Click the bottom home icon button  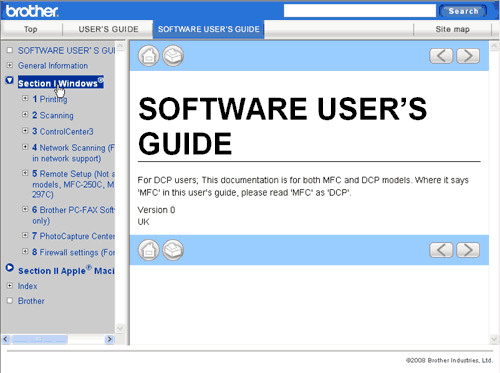click(149, 250)
